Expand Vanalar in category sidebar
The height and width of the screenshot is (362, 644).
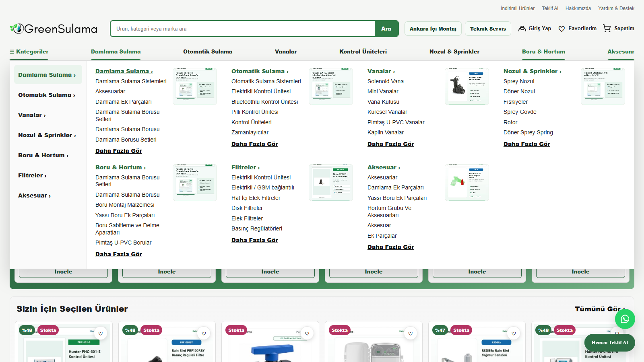coord(48,115)
